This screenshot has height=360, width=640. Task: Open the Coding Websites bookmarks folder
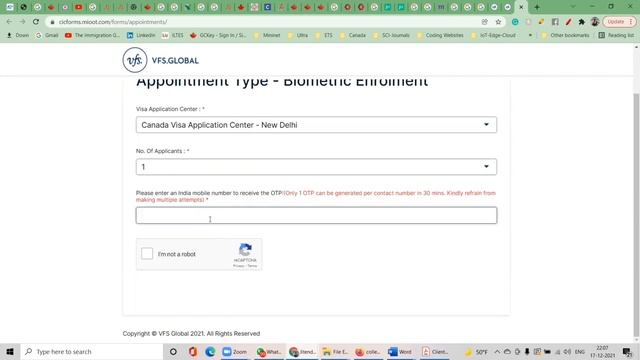[440, 36]
